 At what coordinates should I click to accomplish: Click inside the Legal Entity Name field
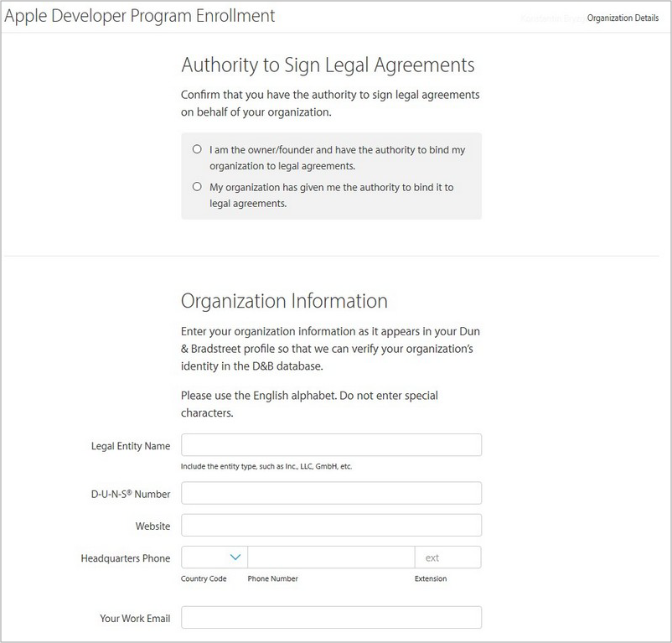point(330,444)
